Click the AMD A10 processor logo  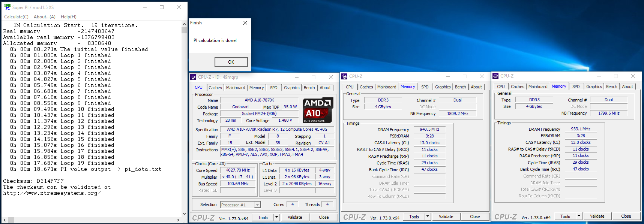point(318,110)
